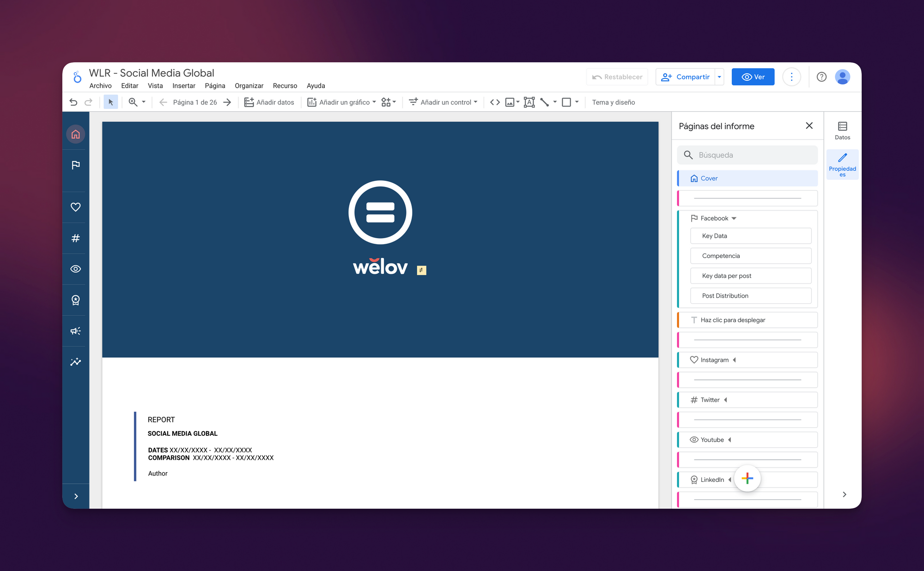Select the Key data per post page
Screen dimensions: 924x571
coord(751,276)
